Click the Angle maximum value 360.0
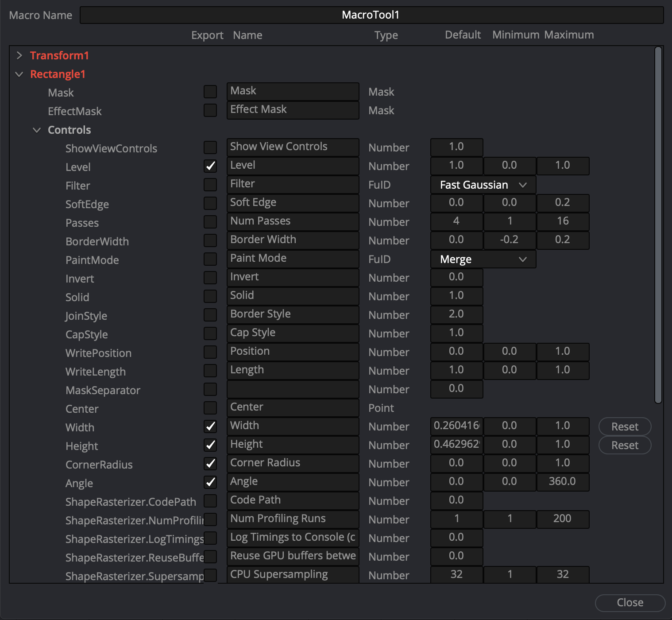 (563, 482)
